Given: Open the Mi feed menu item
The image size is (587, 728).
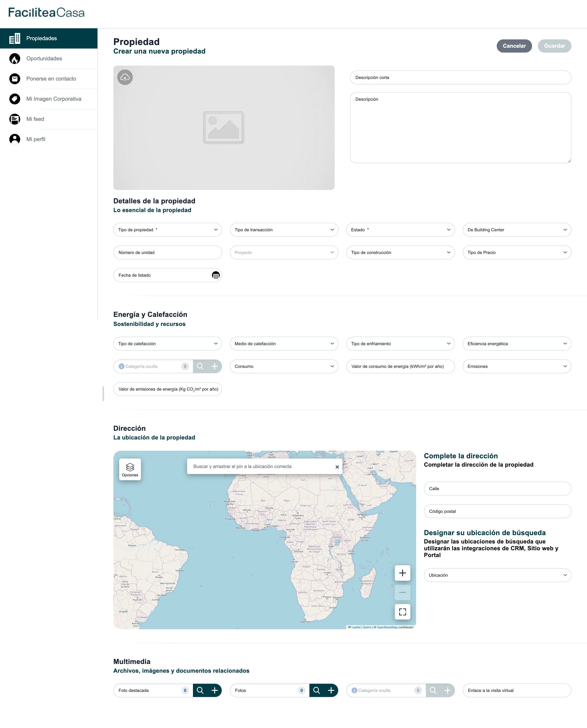Looking at the screenshot, I should [x=35, y=119].
